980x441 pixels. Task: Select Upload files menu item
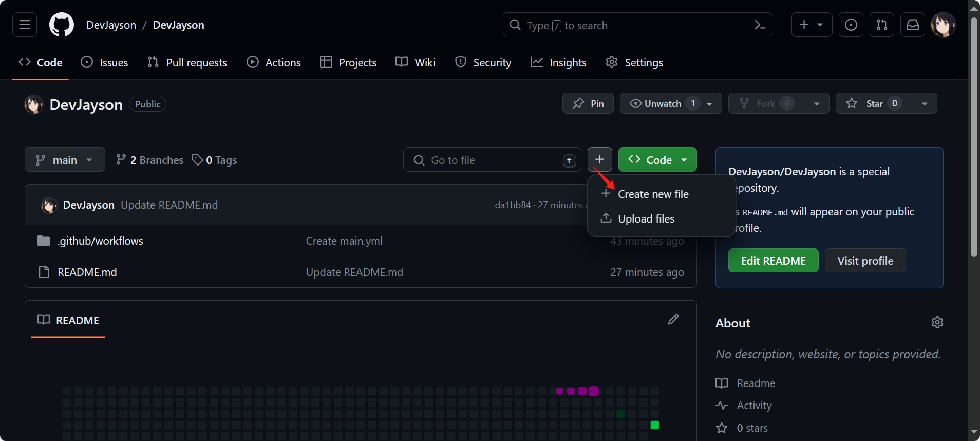coord(661,218)
